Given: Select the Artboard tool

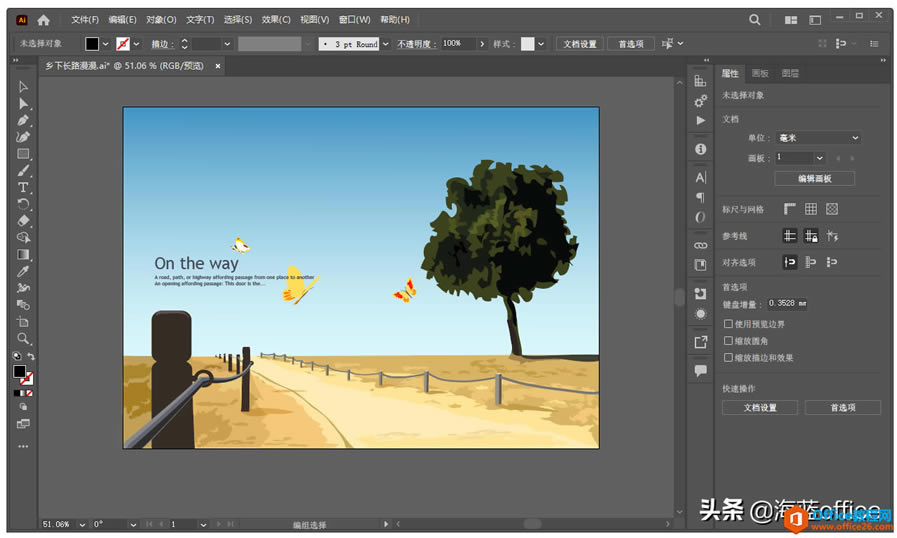Looking at the screenshot, I should pyautogui.click(x=23, y=322).
